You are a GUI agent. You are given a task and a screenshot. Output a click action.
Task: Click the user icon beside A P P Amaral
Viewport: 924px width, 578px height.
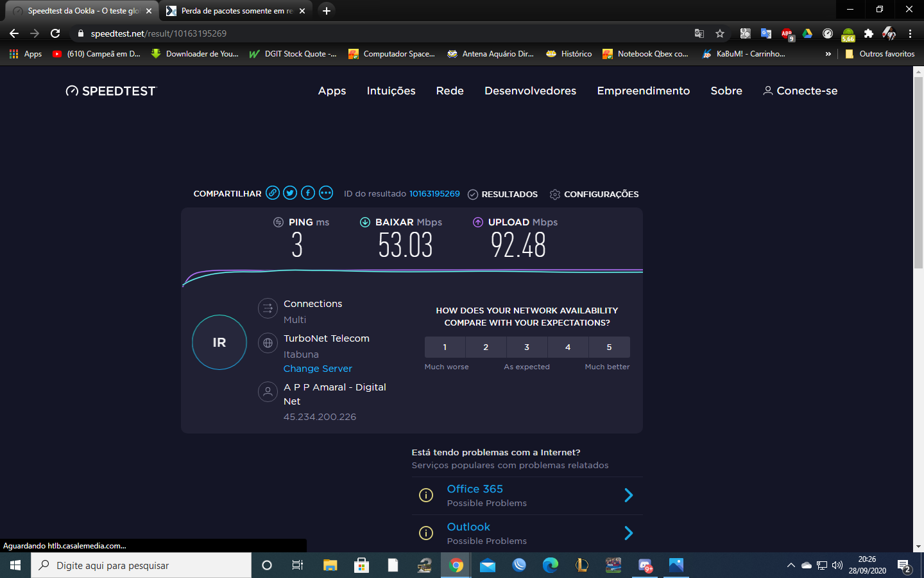(268, 391)
